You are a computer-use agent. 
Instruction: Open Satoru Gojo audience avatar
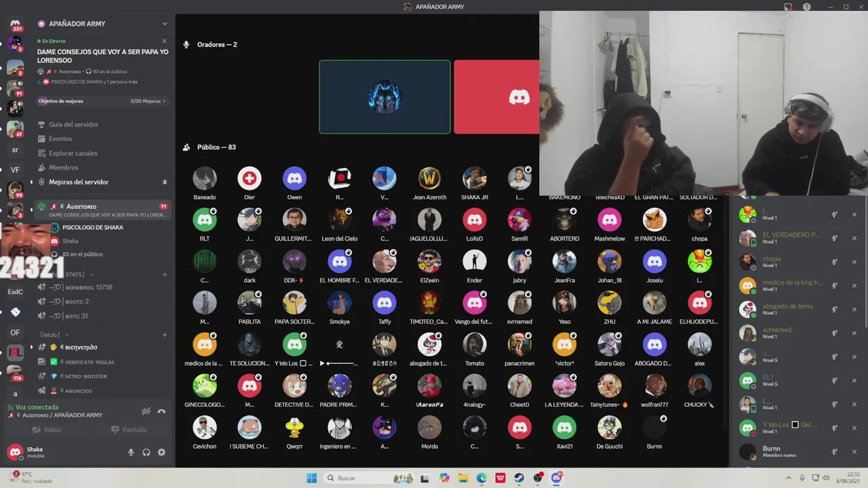click(x=610, y=344)
